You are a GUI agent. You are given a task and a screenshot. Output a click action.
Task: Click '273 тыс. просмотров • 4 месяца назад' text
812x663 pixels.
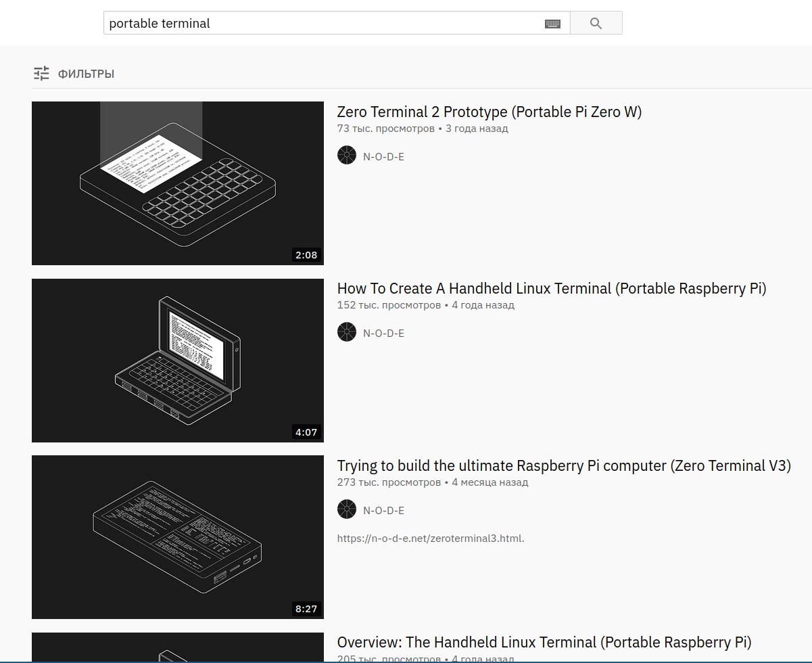tap(433, 482)
